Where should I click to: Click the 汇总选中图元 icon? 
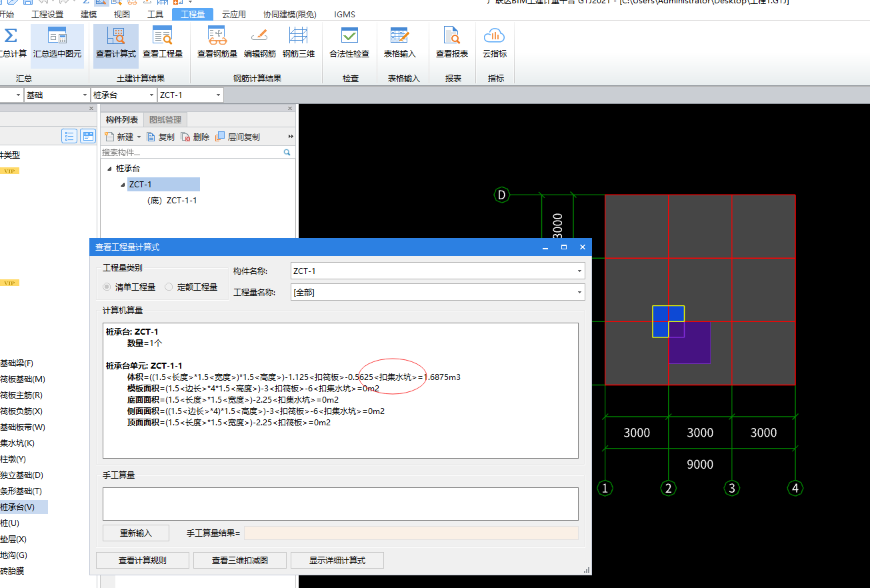tap(57, 36)
